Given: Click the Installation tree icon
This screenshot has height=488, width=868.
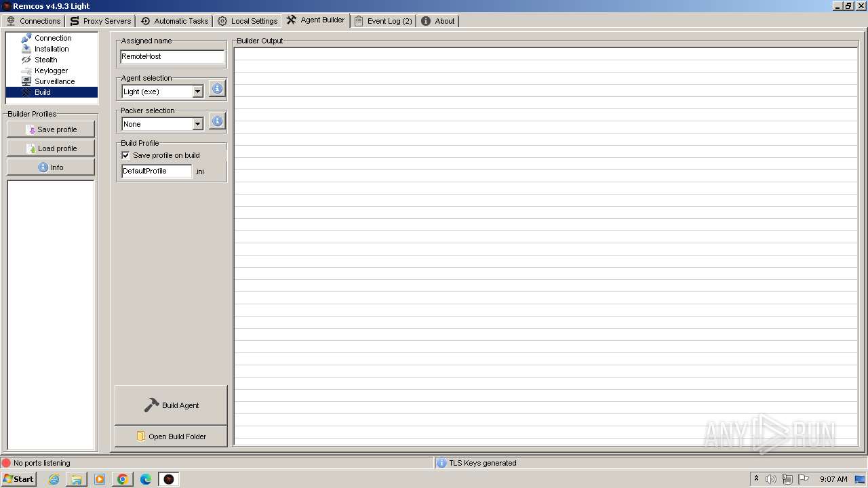Looking at the screenshot, I should tap(26, 49).
